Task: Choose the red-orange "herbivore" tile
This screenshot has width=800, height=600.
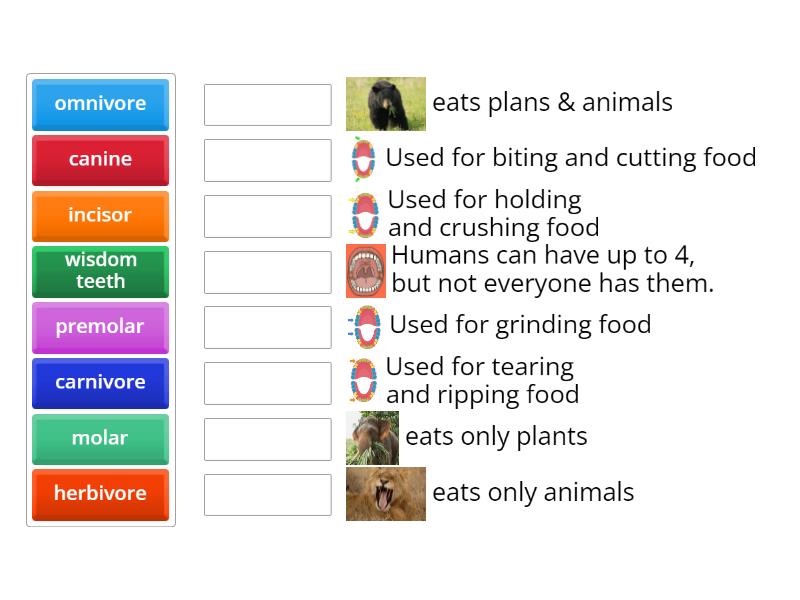Action: 100,494
